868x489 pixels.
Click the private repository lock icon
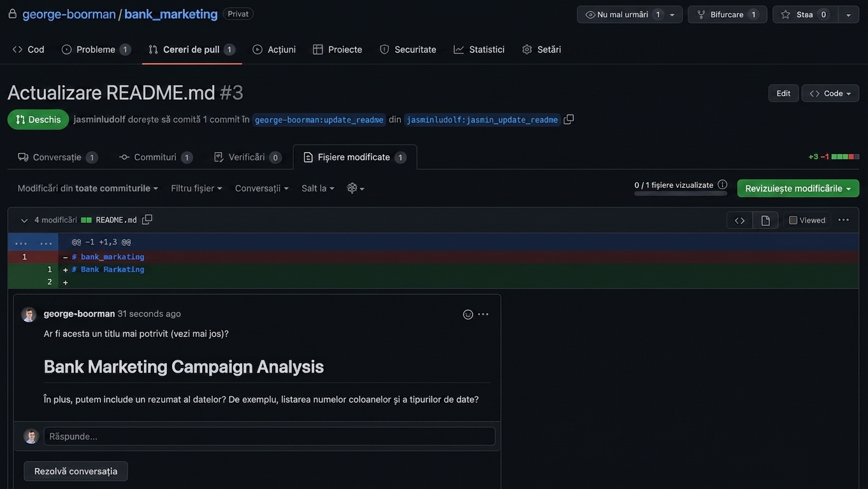click(12, 14)
